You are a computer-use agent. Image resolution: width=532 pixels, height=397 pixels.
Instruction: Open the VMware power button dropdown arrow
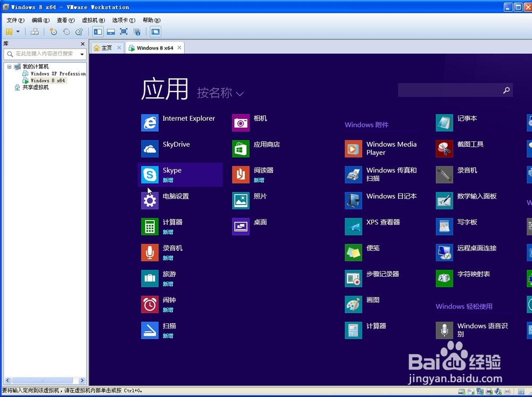point(18,31)
